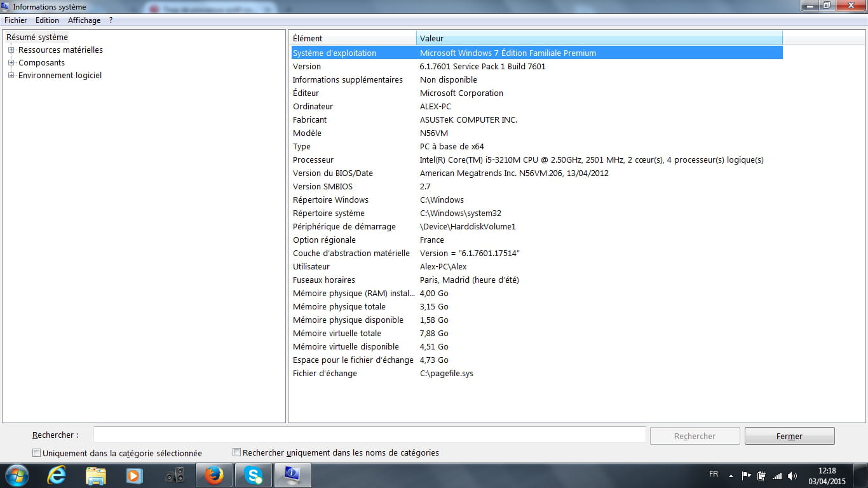Select the Mémoire physique totale row

click(x=536, y=306)
